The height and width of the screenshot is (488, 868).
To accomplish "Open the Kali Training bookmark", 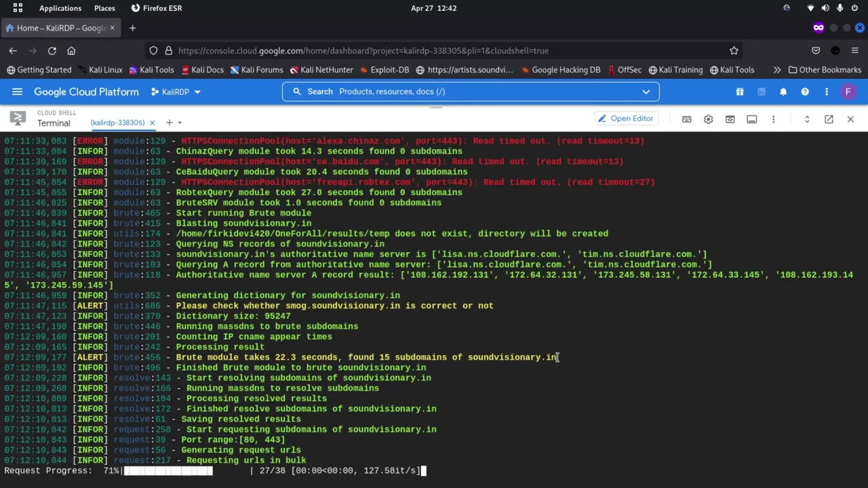I will pyautogui.click(x=675, y=70).
